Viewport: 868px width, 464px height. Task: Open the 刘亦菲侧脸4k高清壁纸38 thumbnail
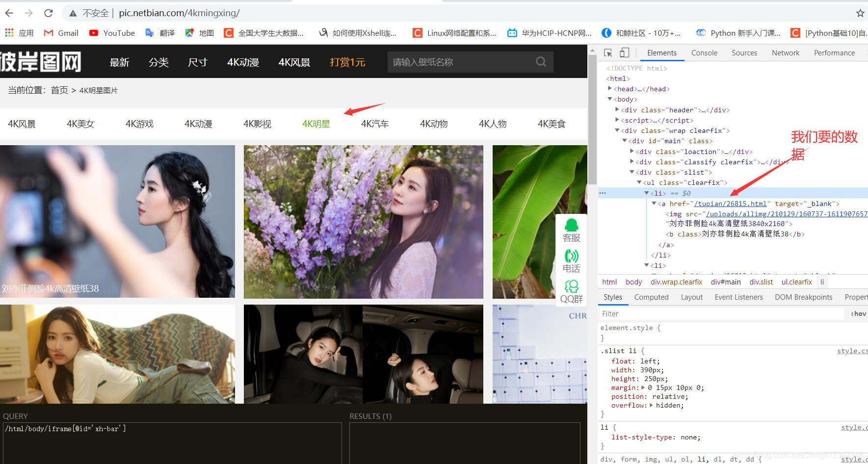tap(117, 221)
